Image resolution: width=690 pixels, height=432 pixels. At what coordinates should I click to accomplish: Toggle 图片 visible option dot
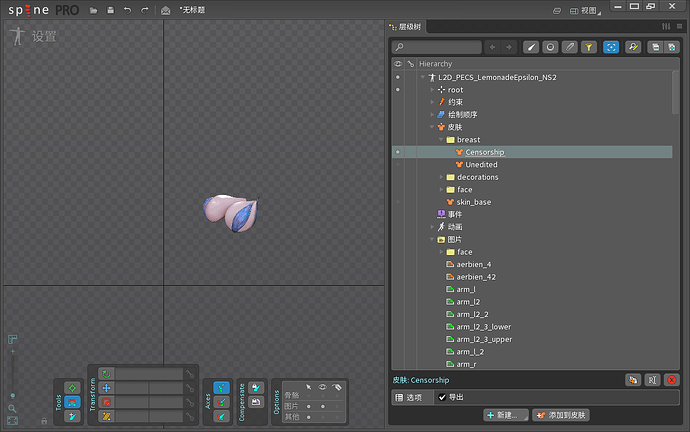323,406
